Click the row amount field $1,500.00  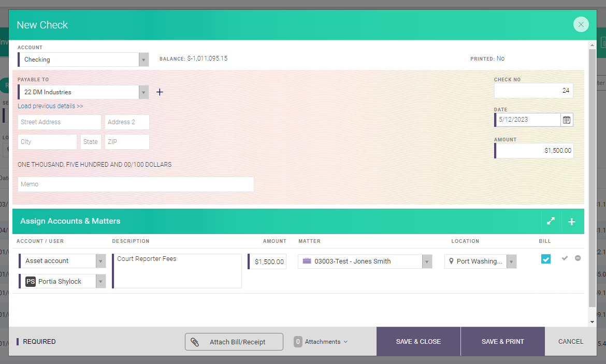point(267,261)
